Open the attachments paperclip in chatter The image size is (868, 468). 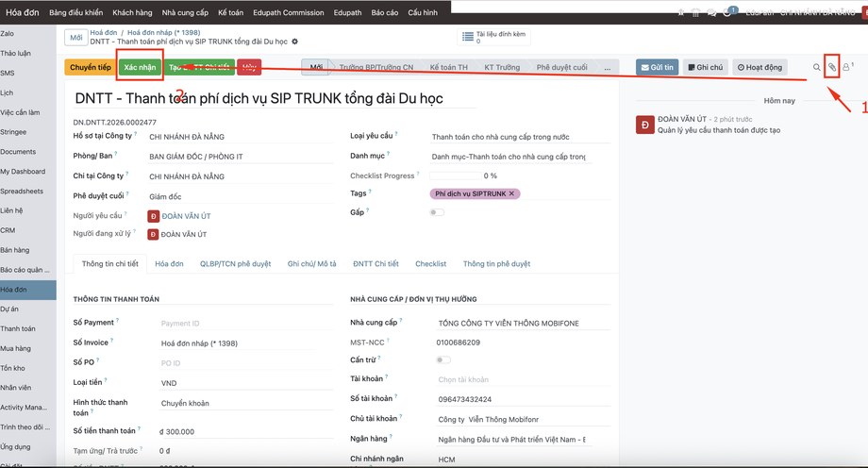pos(831,68)
